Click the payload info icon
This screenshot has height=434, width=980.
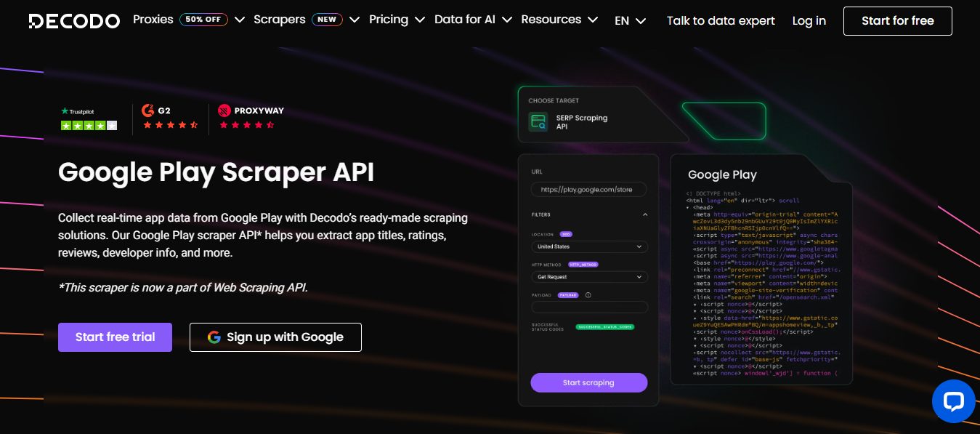(x=588, y=295)
